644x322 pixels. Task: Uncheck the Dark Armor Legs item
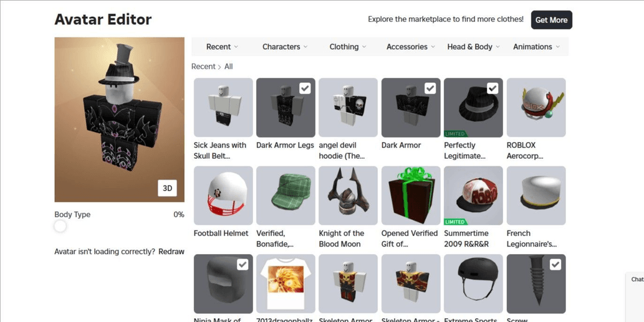305,88
